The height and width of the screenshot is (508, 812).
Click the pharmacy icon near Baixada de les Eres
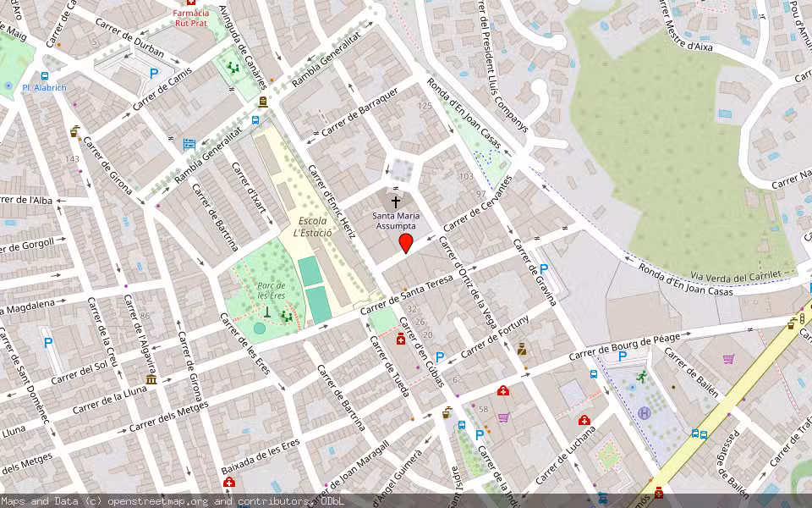point(229,483)
